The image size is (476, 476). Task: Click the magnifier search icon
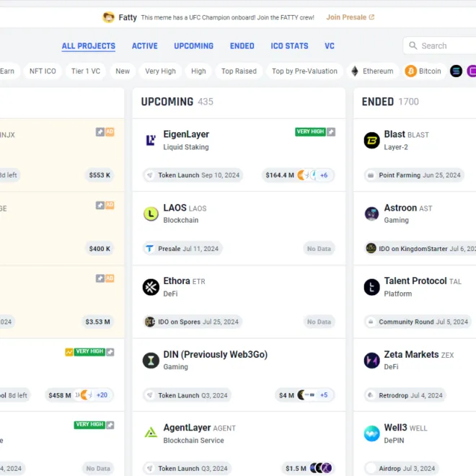(x=413, y=45)
